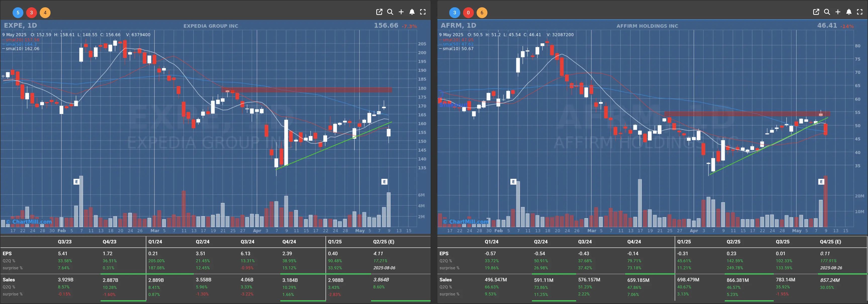Click AFRM sales value 866.381M
This screenshot has width=868, height=304.
[x=738, y=280]
